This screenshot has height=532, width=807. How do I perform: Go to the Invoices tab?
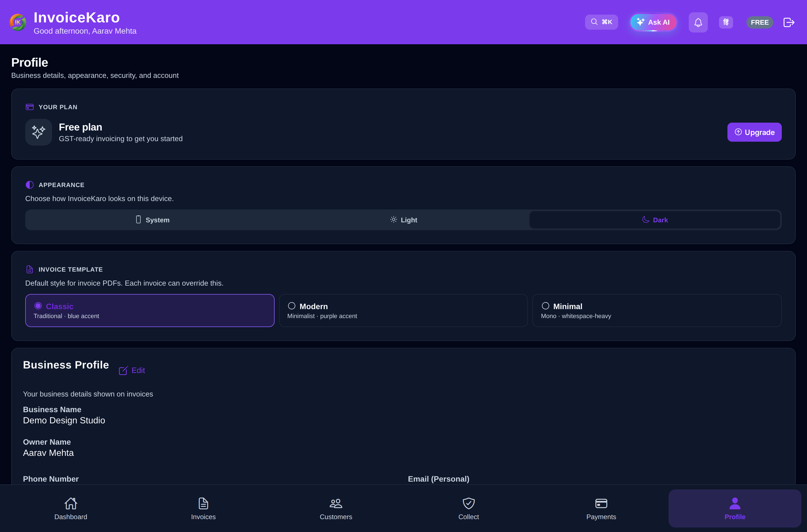(203, 508)
